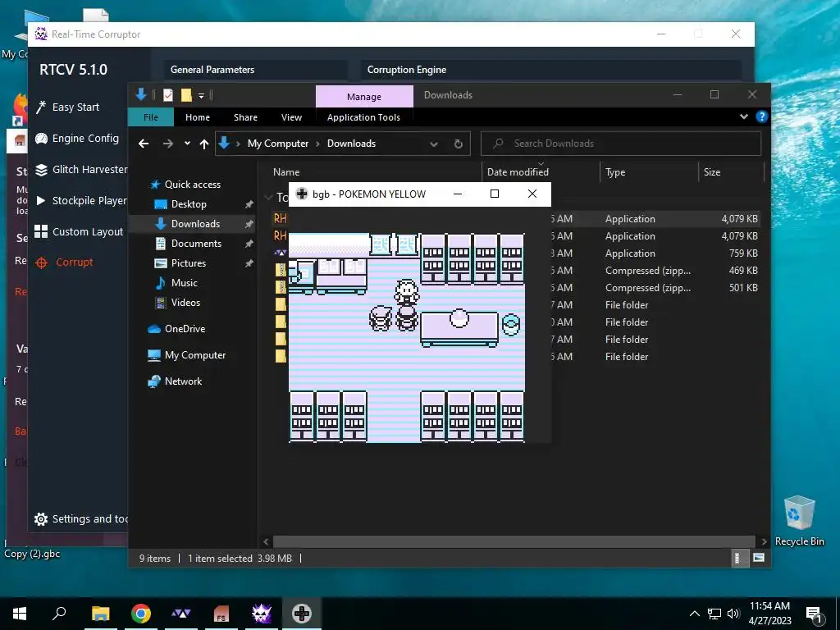The image size is (840, 630).
Task: Open Easy Start in RTCV sidebar
Action: coord(67,107)
